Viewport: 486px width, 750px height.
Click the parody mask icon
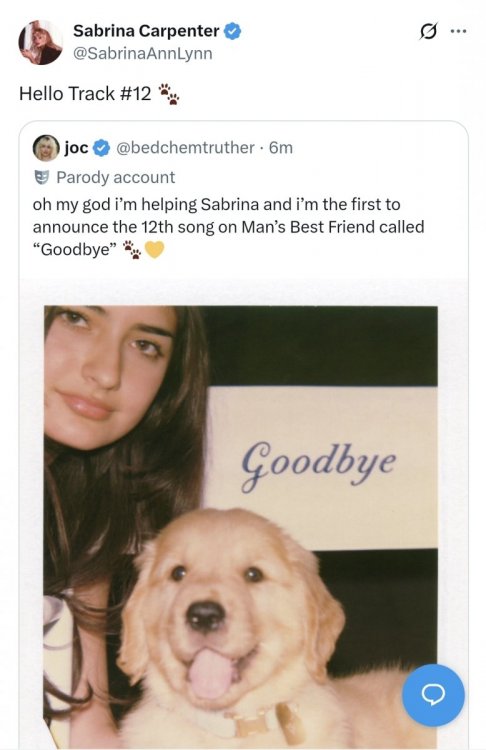42,177
